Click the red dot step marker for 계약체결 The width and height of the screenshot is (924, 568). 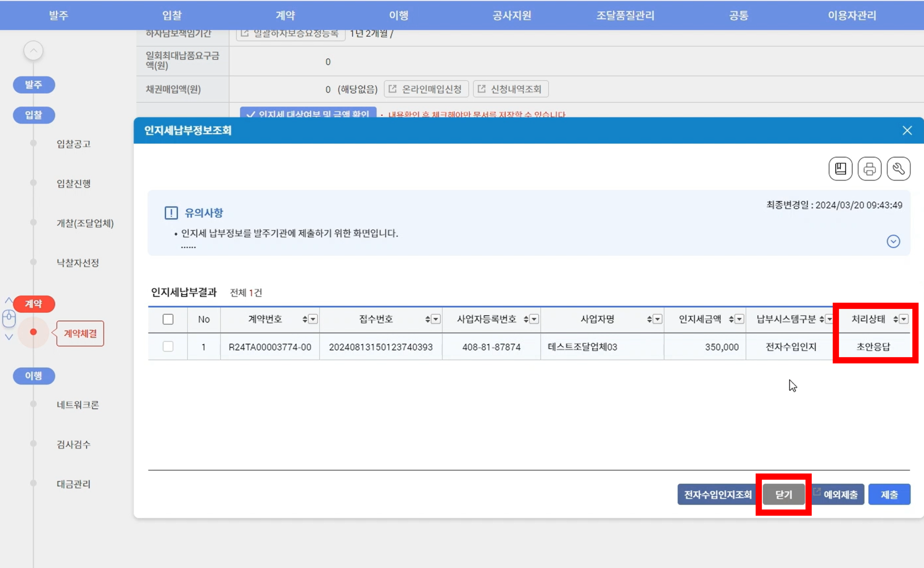click(33, 332)
